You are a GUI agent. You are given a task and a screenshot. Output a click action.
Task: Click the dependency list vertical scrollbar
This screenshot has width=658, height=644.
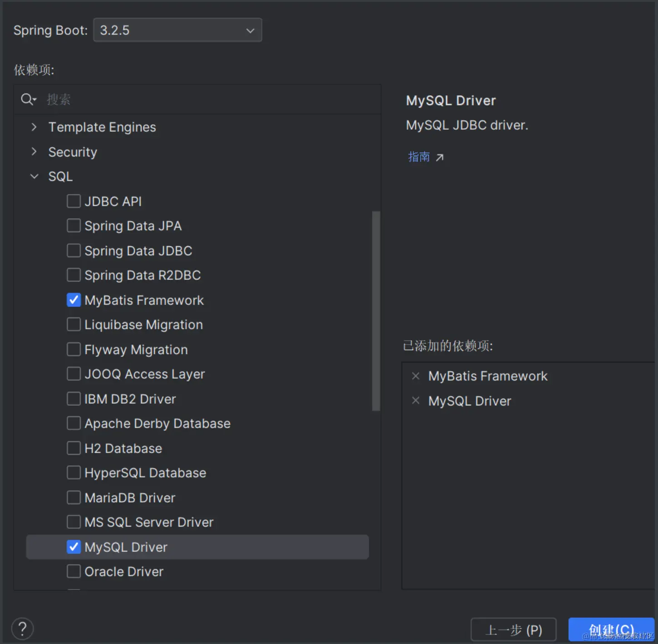pos(376,311)
